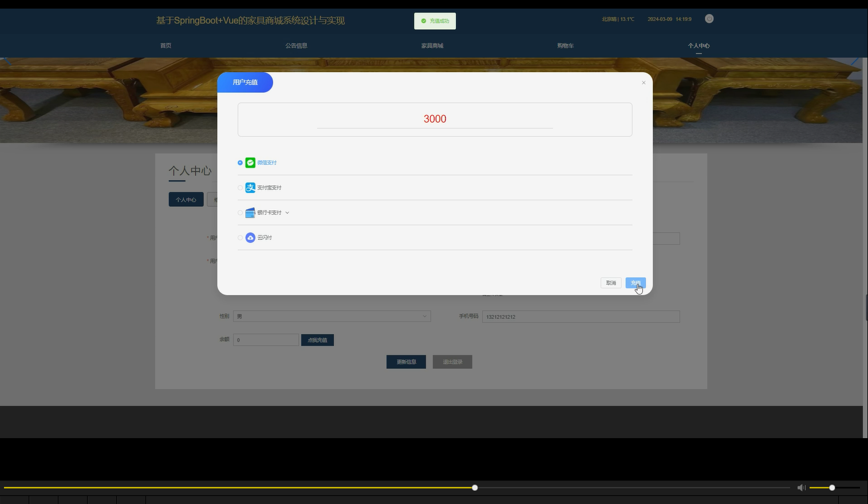The width and height of the screenshot is (868, 504).
Task: Click the volume speaker icon in player bar
Action: click(801, 487)
